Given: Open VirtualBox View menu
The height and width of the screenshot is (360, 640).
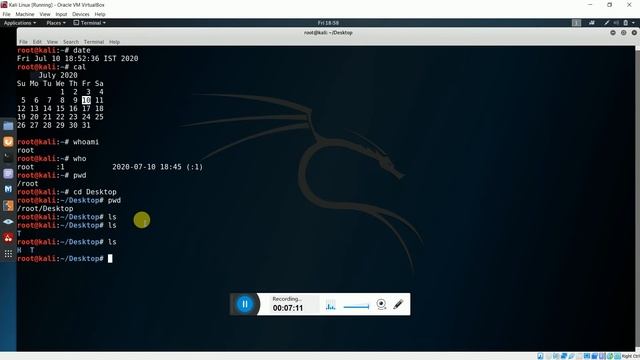Looking at the screenshot, I should point(45,14).
